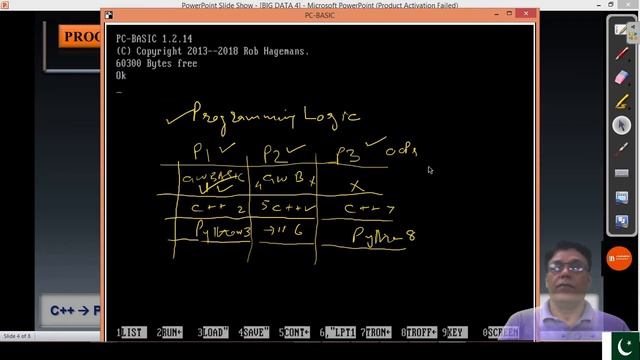Click the 6,"LPT1 function key label

(x=338, y=333)
